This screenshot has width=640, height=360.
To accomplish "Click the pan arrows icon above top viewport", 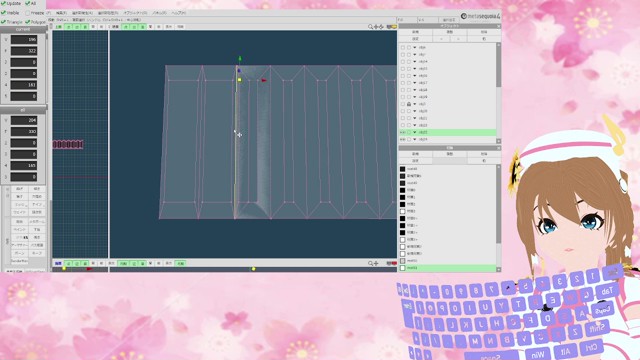I will coord(376,27).
